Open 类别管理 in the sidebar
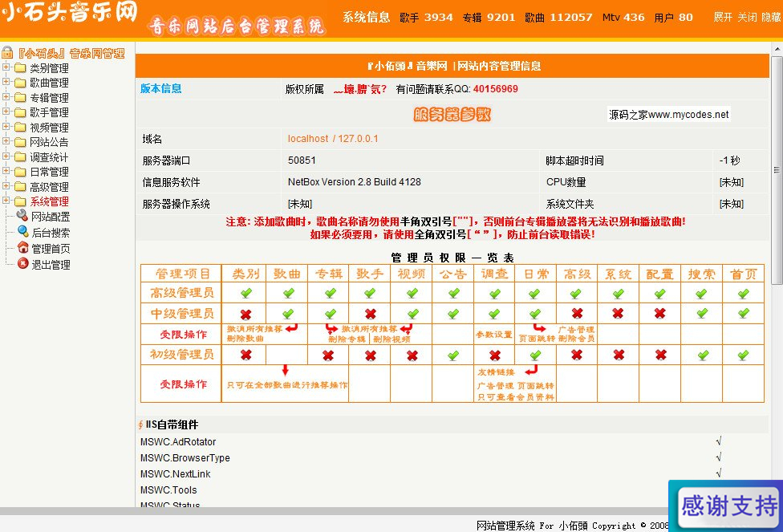783x532 pixels. pyautogui.click(x=49, y=68)
